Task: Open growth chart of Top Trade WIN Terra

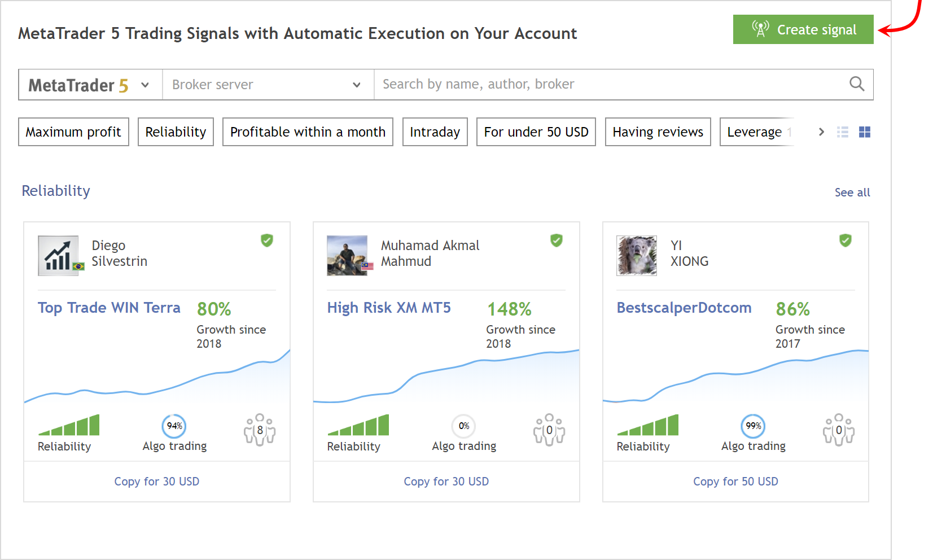Action: (157, 377)
